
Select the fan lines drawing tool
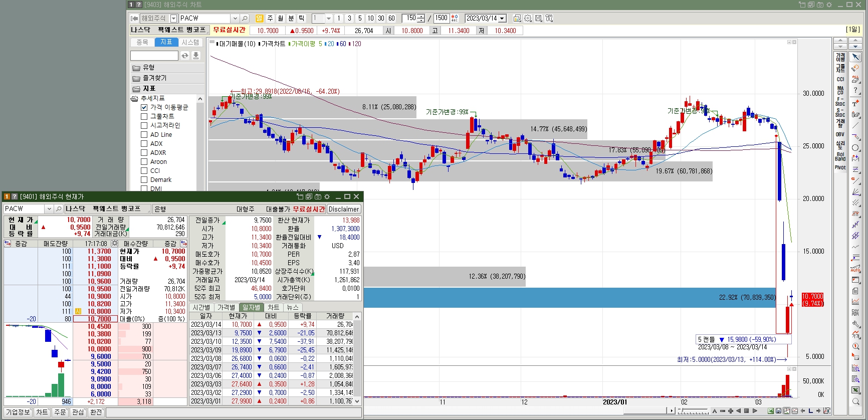855,191
